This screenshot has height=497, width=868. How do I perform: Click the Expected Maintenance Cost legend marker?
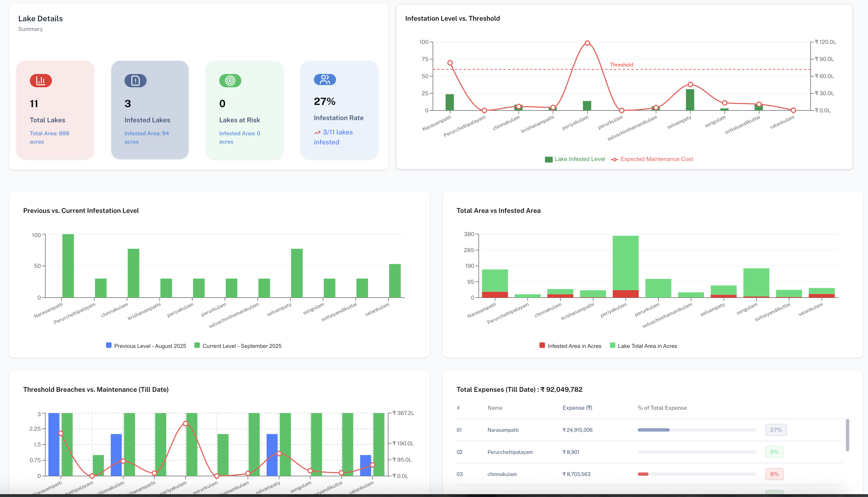pyautogui.click(x=614, y=159)
